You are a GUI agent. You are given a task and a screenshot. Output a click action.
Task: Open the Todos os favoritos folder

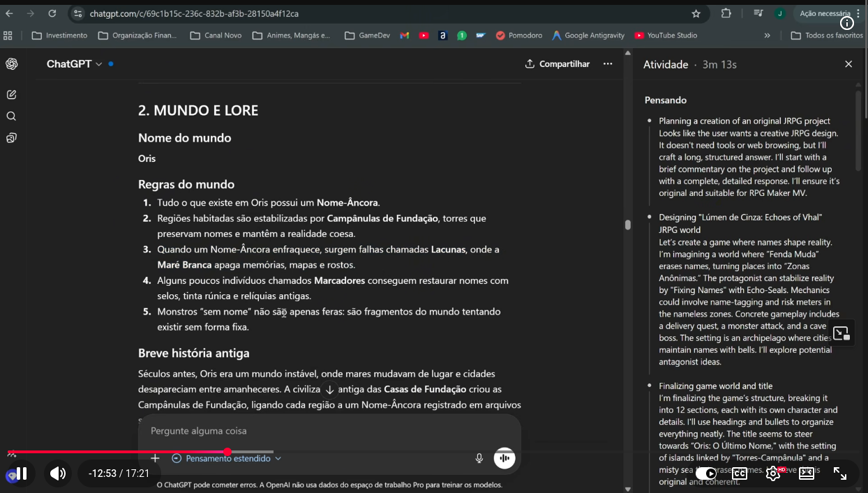pyautogui.click(x=827, y=35)
